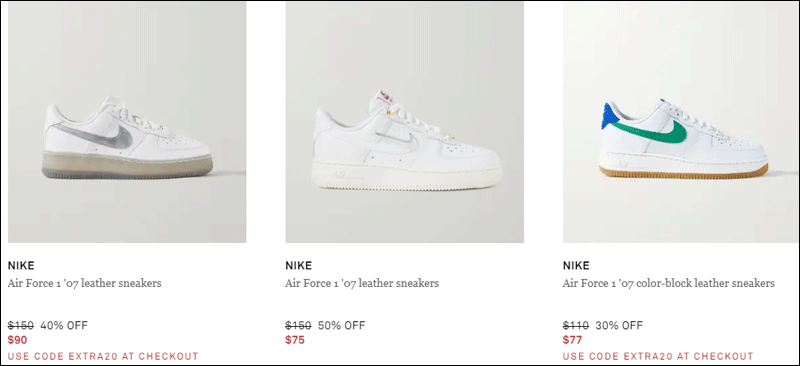800x366 pixels.
Task: Open first Air Force 1 '07 leather sneakers title
Action: (85, 283)
